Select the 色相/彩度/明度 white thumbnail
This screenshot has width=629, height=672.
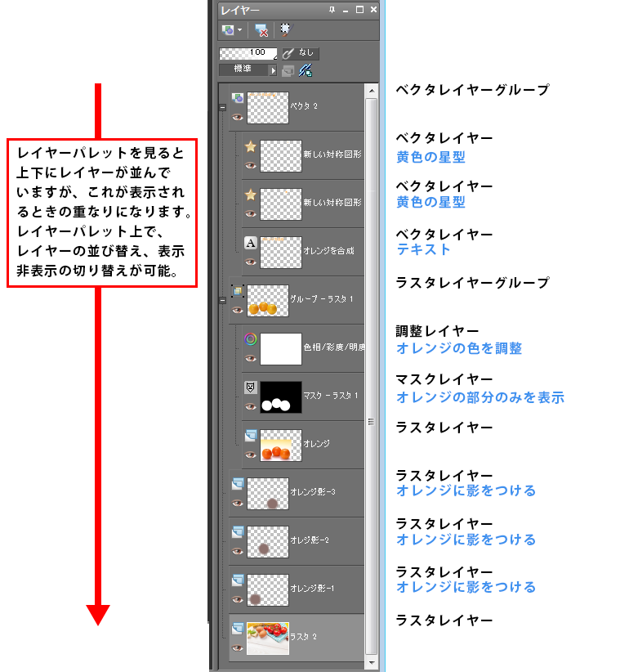click(x=281, y=349)
